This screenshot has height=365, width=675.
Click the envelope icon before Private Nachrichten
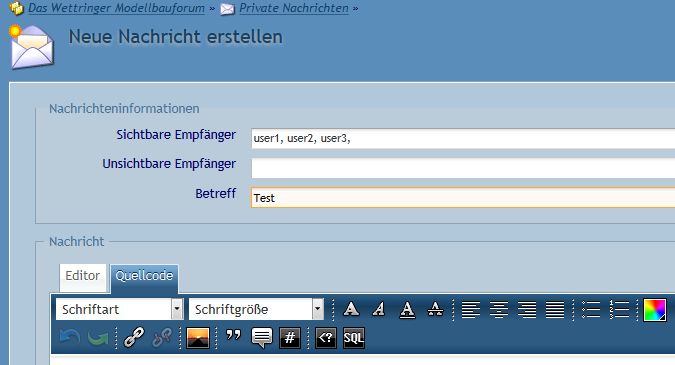click(228, 9)
